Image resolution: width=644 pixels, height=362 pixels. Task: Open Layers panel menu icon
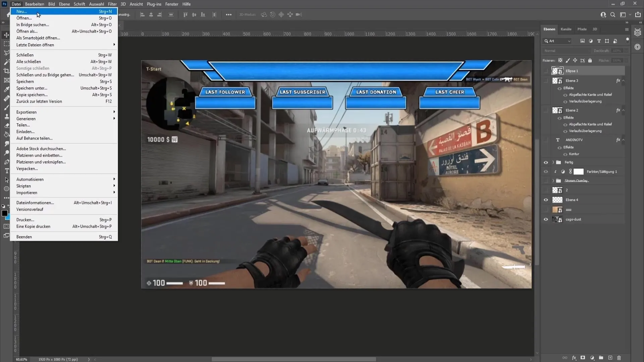(627, 29)
